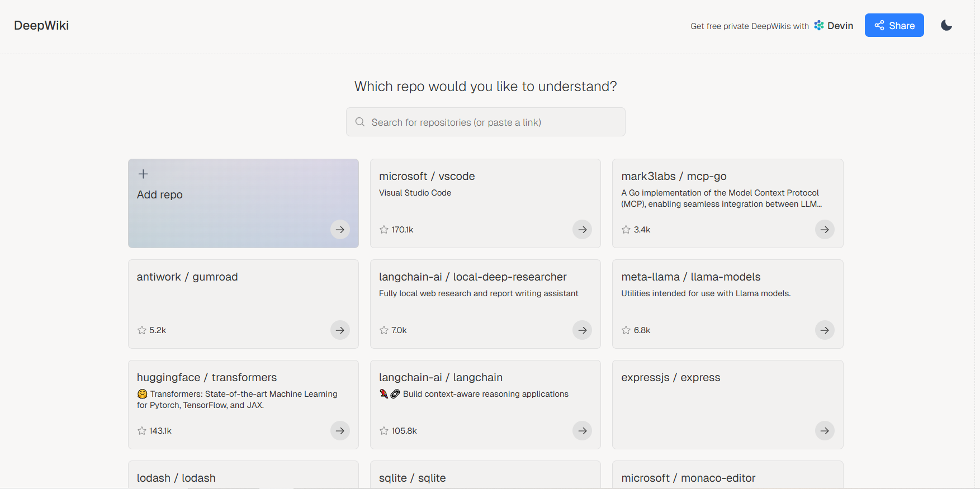The width and height of the screenshot is (980, 489).
Task: Open the microsoft / monaco-editor card
Action: [x=728, y=475]
